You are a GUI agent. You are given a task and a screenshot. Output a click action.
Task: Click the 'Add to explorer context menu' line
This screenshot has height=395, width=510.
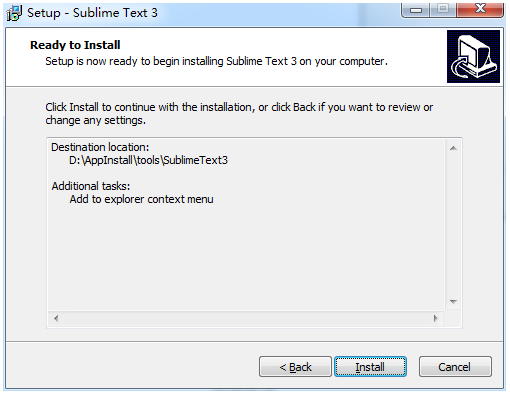(x=141, y=199)
